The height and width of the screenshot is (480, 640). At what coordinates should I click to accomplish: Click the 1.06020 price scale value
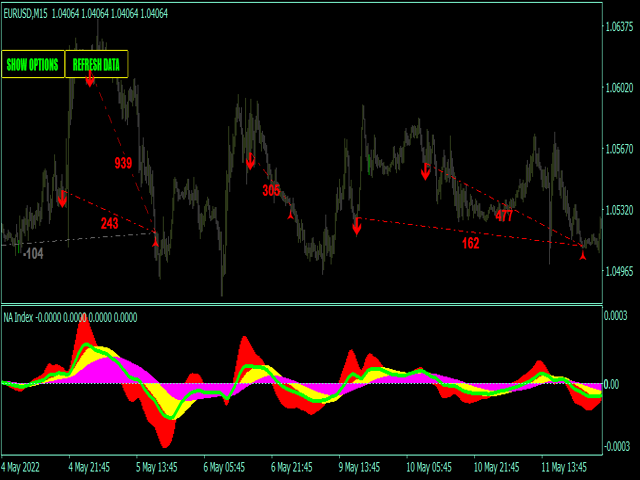619,88
